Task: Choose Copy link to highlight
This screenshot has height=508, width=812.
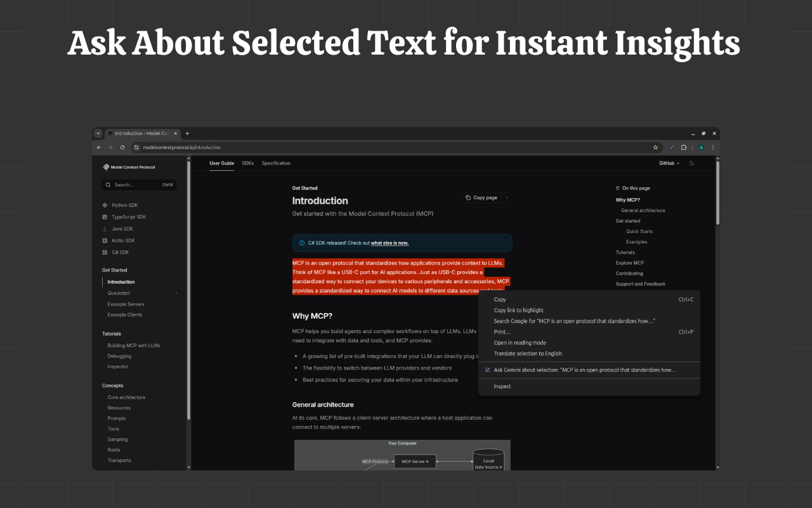Action: coord(589,311)
